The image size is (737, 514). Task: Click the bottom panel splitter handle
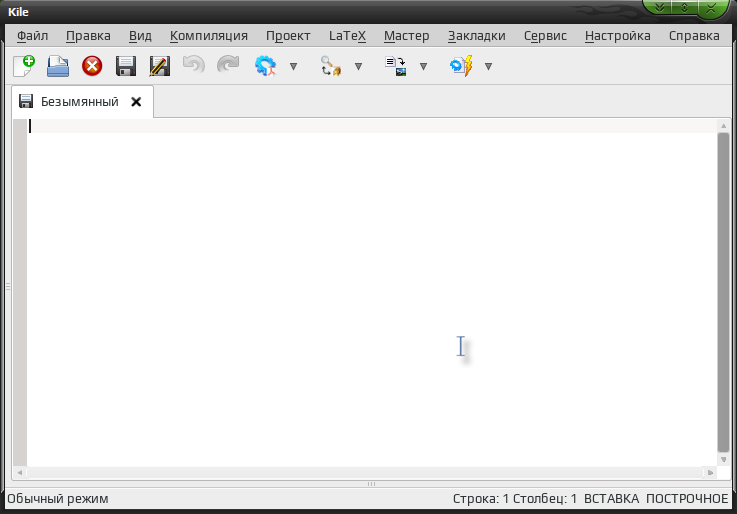(x=371, y=484)
